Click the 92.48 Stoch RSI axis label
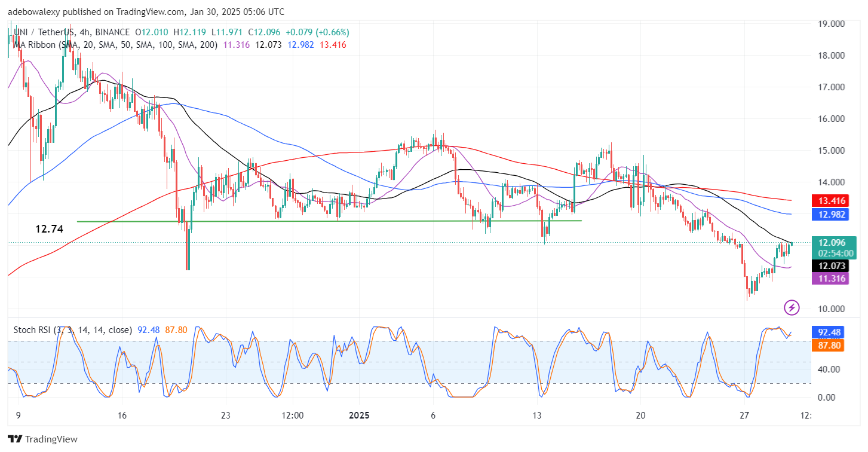This screenshot has width=868, height=452. pyautogui.click(x=829, y=332)
